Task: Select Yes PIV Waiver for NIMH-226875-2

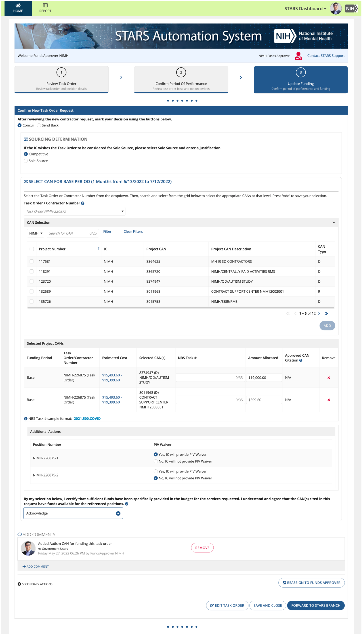Action: [156, 471]
